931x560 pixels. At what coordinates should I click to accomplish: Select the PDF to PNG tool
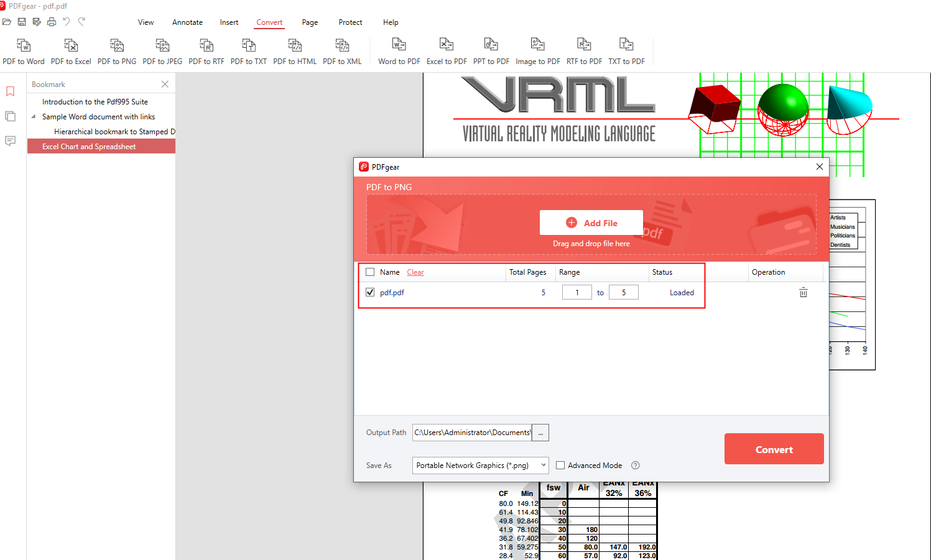pyautogui.click(x=117, y=52)
